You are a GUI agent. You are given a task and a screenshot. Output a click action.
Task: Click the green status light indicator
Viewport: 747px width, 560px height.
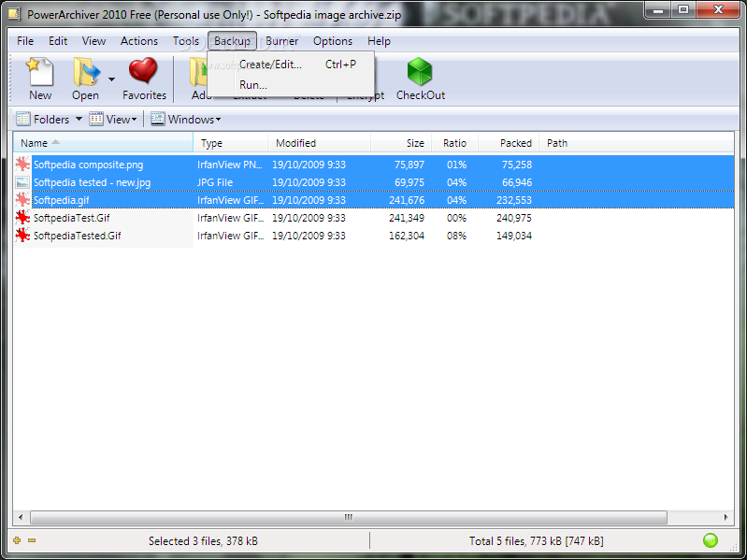(711, 540)
